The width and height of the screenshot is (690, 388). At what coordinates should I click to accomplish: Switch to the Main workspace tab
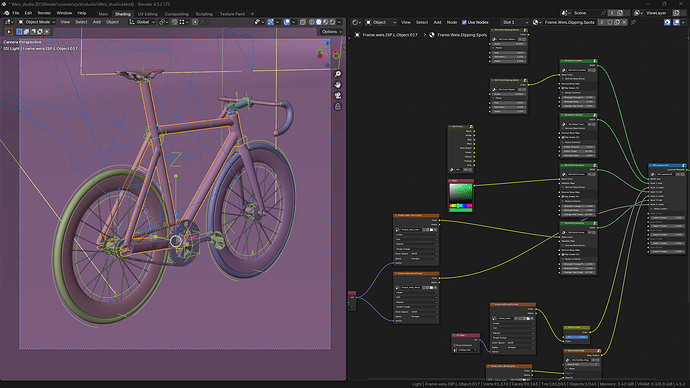coord(103,14)
